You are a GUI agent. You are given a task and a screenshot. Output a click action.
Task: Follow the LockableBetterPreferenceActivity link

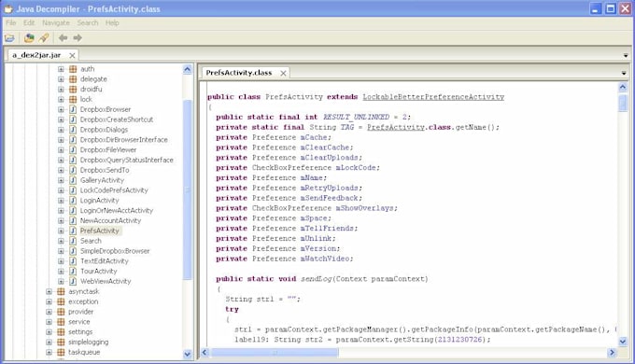pyautogui.click(x=433, y=97)
